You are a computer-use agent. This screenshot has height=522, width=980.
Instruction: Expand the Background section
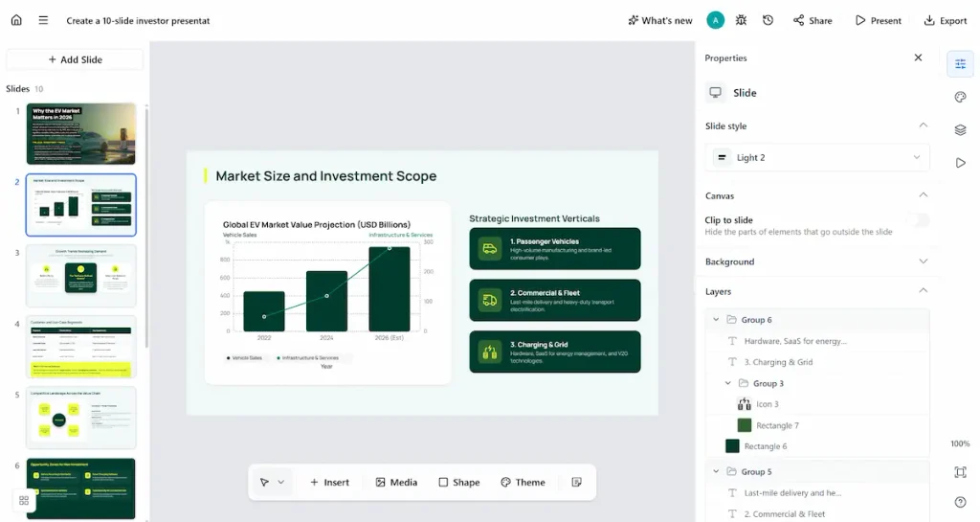click(x=924, y=261)
